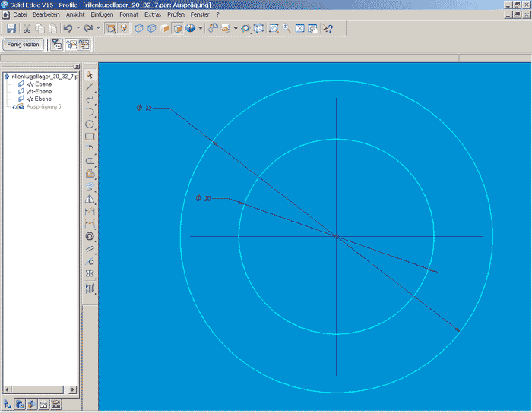Select the Trim tool
The image size is (532, 413).
coord(90,161)
